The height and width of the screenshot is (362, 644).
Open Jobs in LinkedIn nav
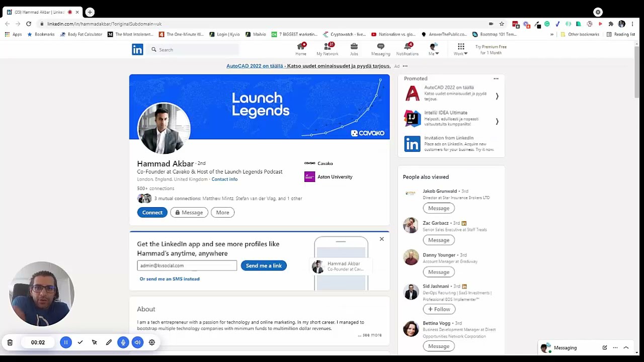point(354,49)
